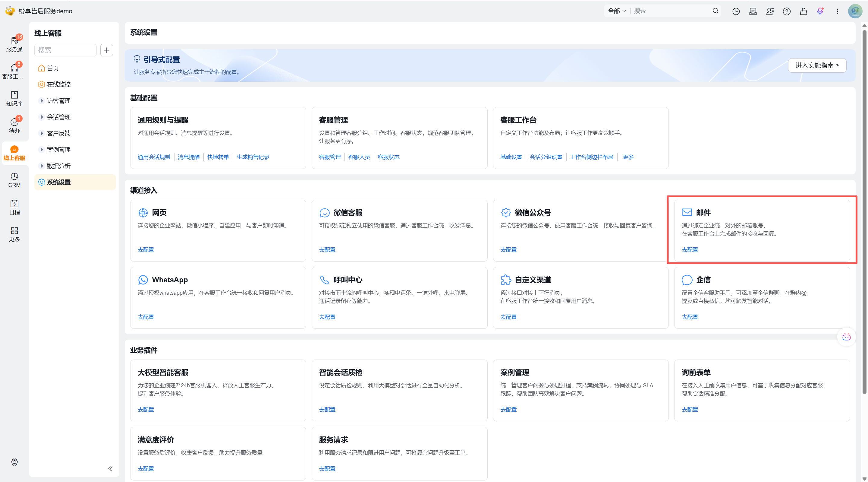Open the help question mark icon
Screen dimensions: 868x482
pos(786,11)
